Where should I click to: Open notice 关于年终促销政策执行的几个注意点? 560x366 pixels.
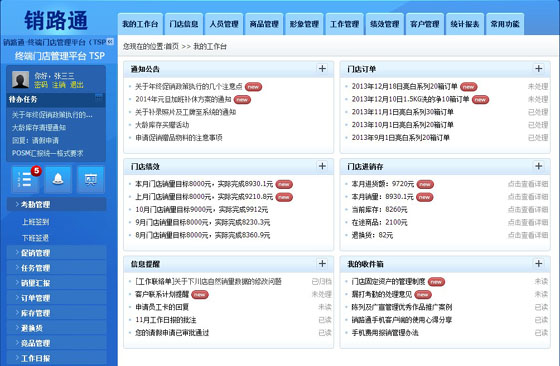tap(189, 86)
